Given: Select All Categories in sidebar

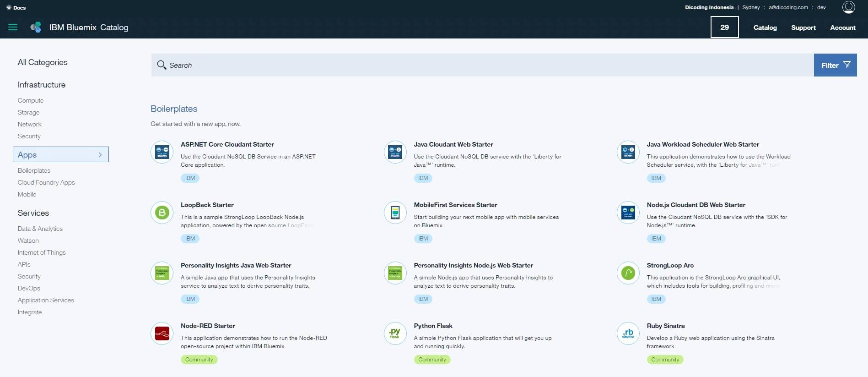Looking at the screenshot, I should pos(43,62).
